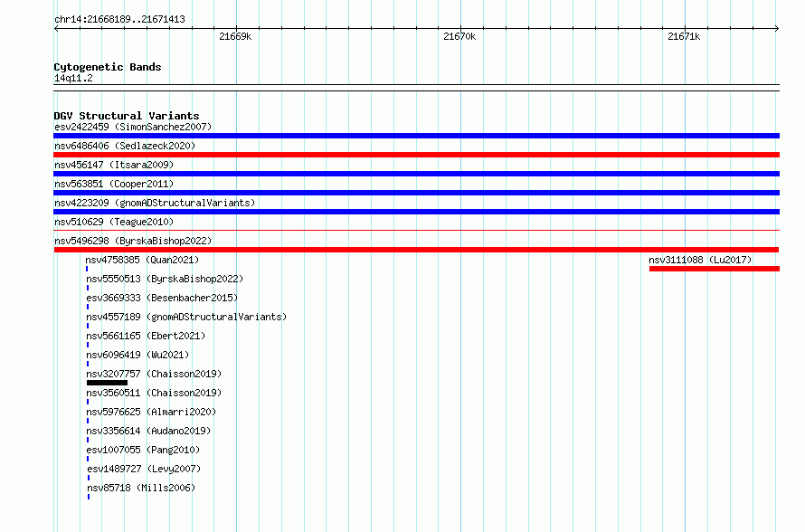Click the thin red line under nsv510629
Image resolution: width=805 pixels, height=532 pixels.
click(416, 230)
